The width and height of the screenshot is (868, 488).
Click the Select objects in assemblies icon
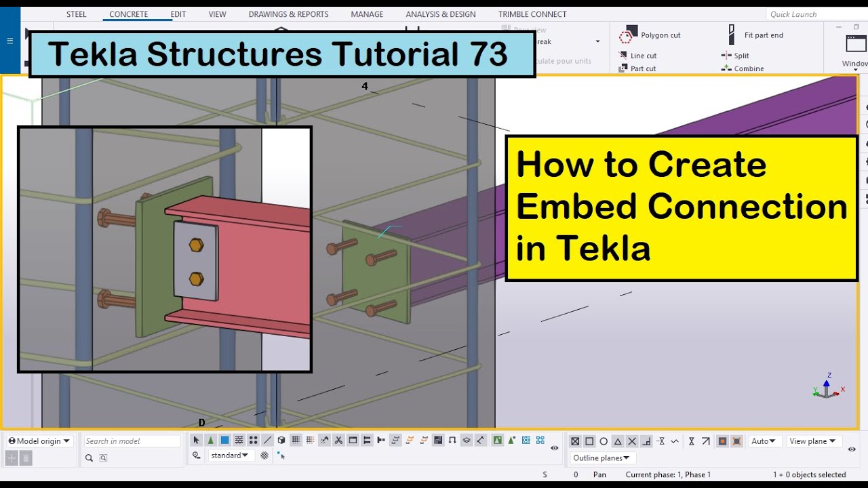540,441
